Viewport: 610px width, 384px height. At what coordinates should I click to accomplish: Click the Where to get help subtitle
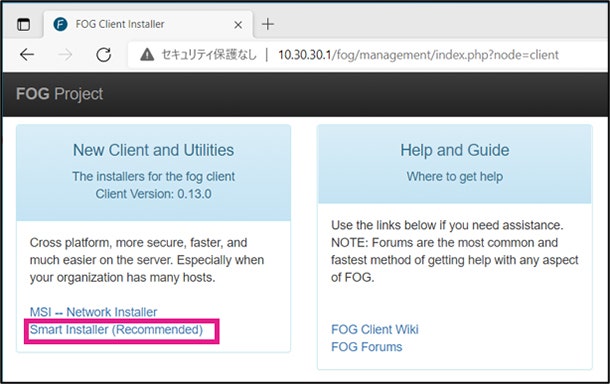pyautogui.click(x=455, y=177)
